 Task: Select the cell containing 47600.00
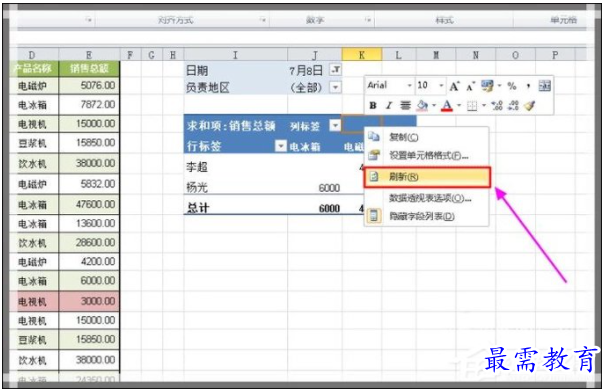(89, 204)
